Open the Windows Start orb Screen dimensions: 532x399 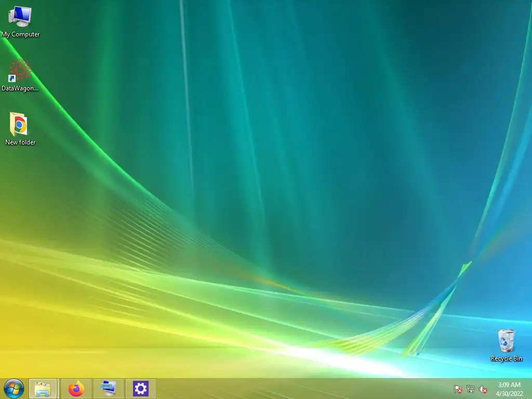coord(14,389)
